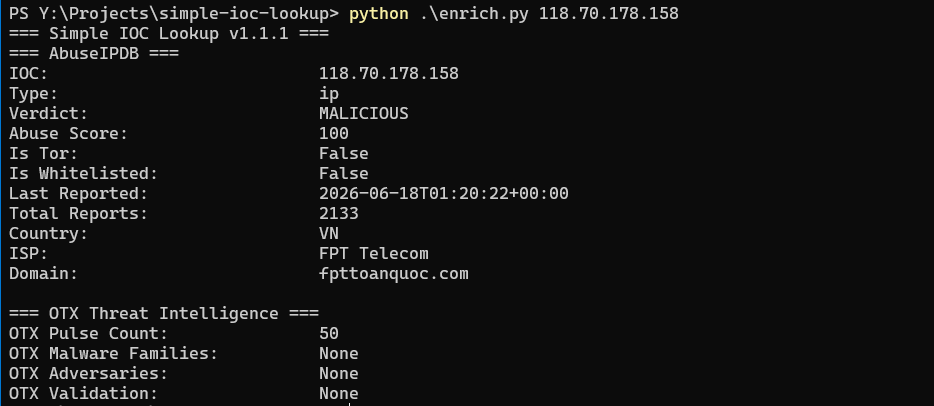Viewport: 934px width, 406px height.
Task: Click the IOC value 118.70.178.158
Action: [389, 73]
